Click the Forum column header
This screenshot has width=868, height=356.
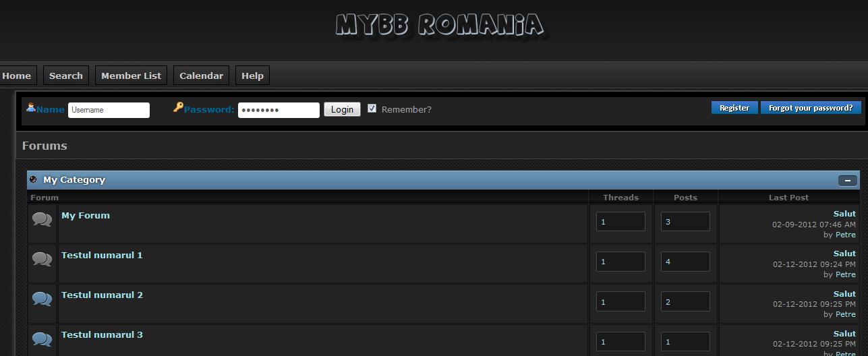point(45,198)
